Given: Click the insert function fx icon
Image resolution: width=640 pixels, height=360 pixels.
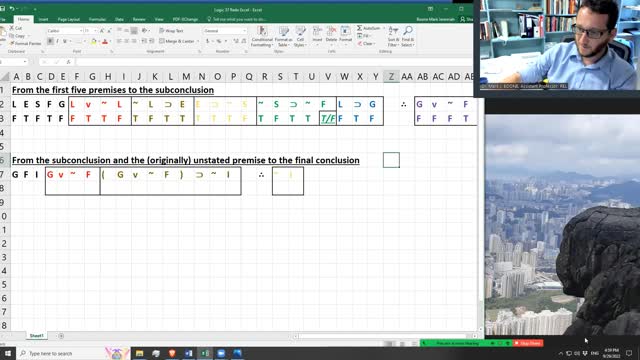Looking at the screenshot, I should coord(68,62).
